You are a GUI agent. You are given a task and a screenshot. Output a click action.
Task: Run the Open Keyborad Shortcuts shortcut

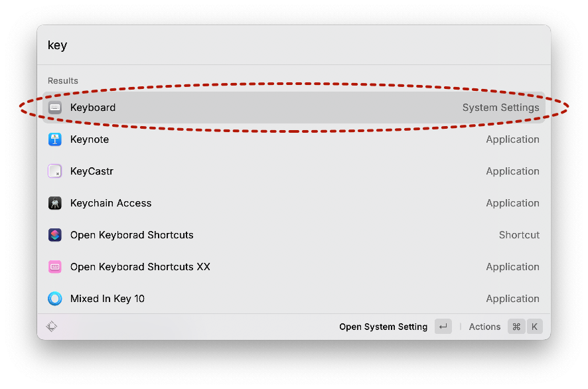[292, 235]
